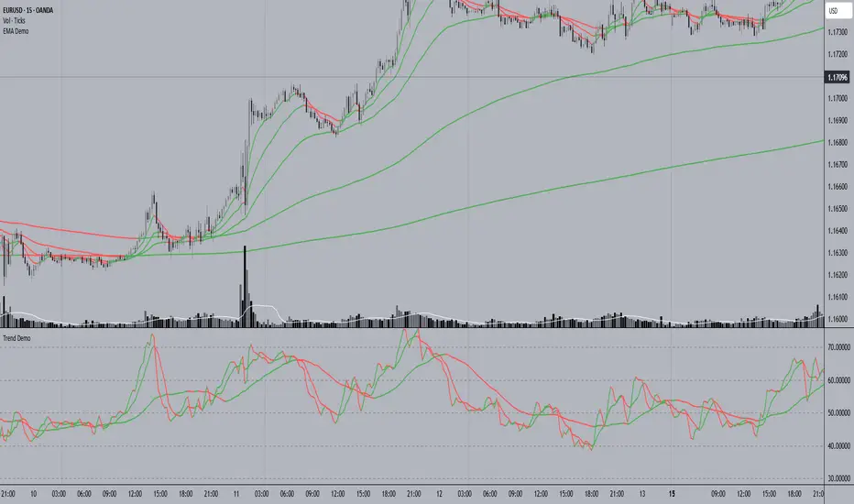Click the EURUSD · 15 · OANDA symbol legend
854x504 pixels.
(x=27, y=10)
